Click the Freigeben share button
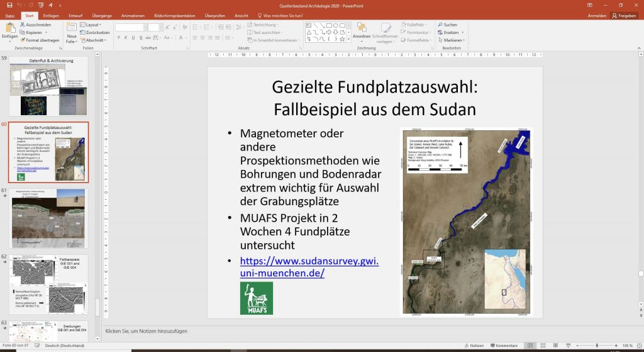The height and width of the screenshot is (352, 644). pos(624,16)
